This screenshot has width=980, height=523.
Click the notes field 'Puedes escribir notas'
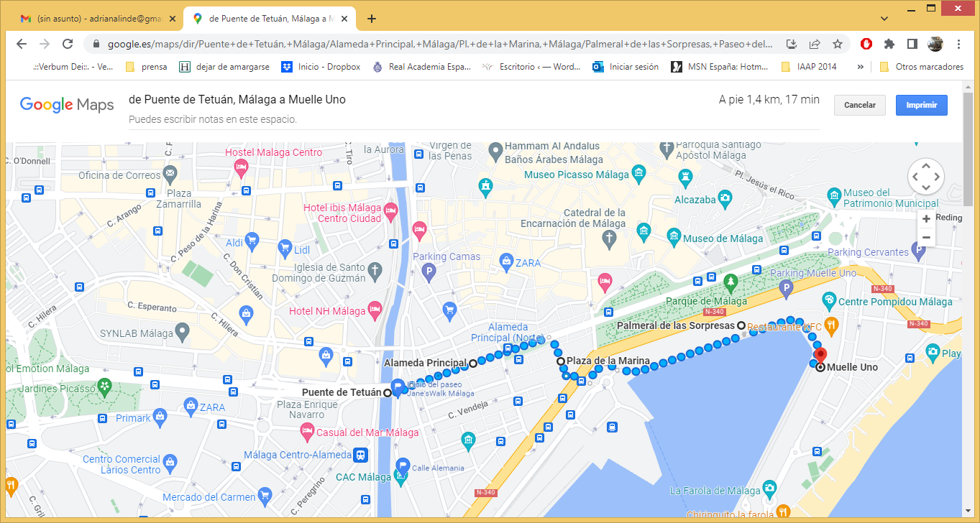click(213, 119)
